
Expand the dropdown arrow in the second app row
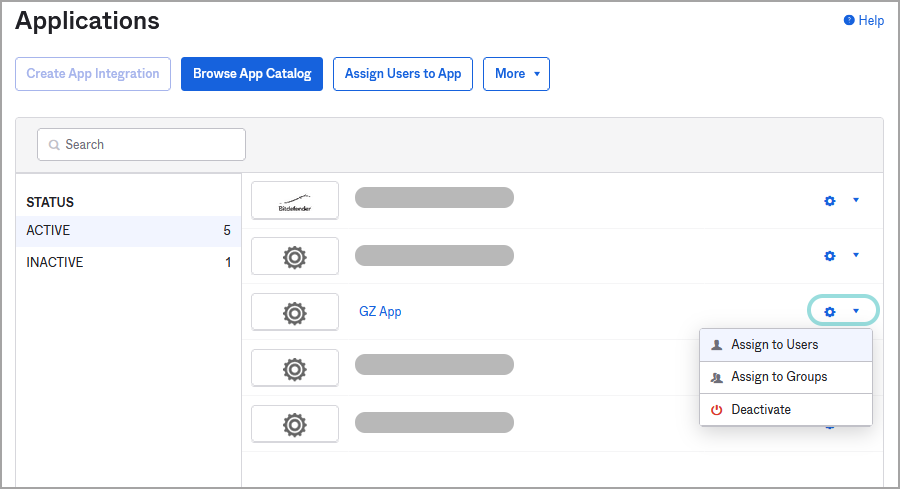pyautogui.click(x=856, y=255)
